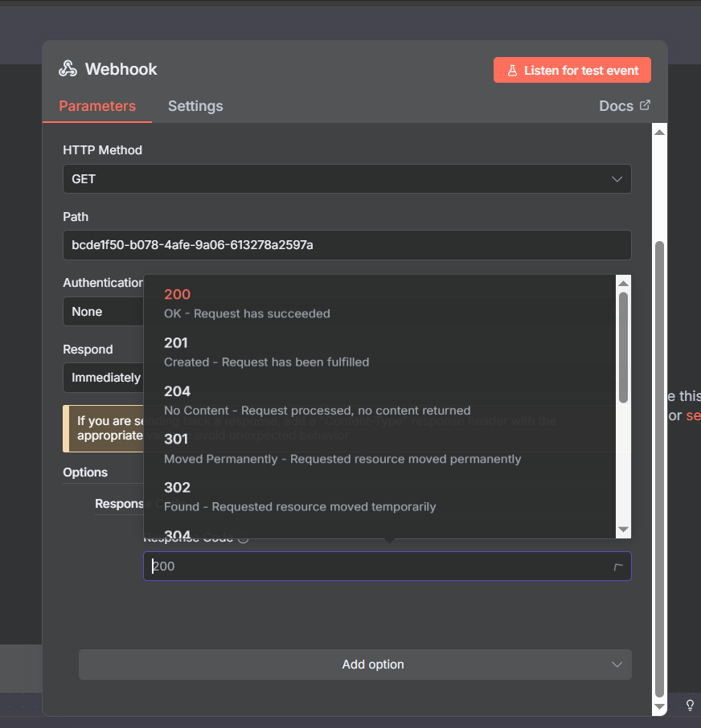
Task: Click the up arrow of the status code list scrollbar
Action: point(623,282)
